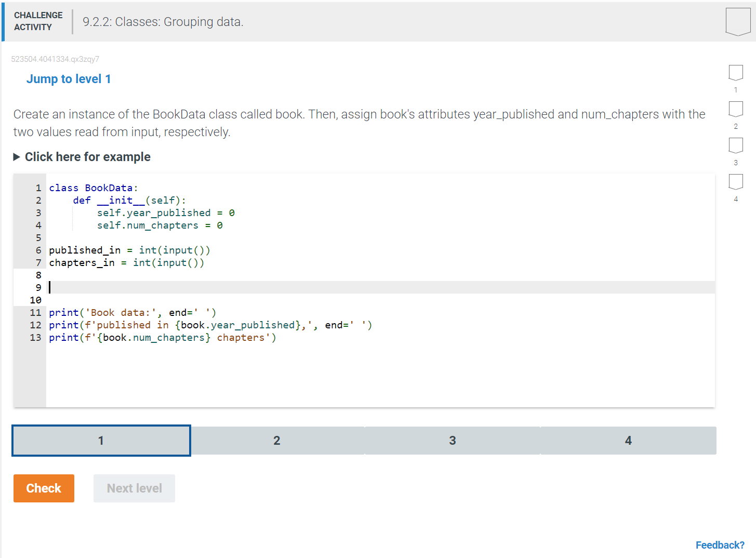The image size is (756, 558).
Task: Switch to level 2 tab
Action: point(276,440)
